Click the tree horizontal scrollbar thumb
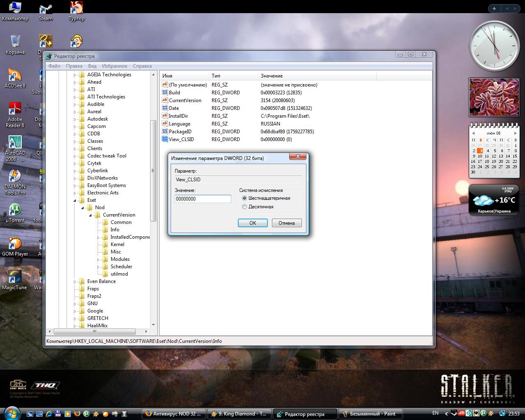 click(95, 331)
